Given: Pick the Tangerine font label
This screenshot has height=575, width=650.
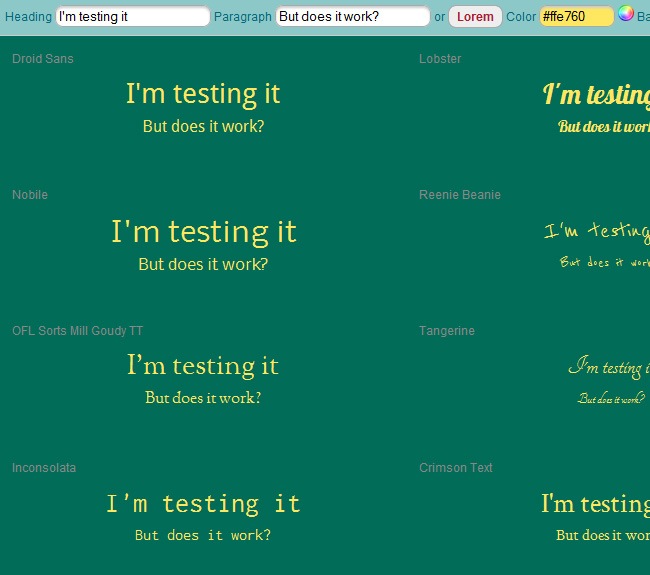Looking at the screenshot, I should click(x=447, y=331).
